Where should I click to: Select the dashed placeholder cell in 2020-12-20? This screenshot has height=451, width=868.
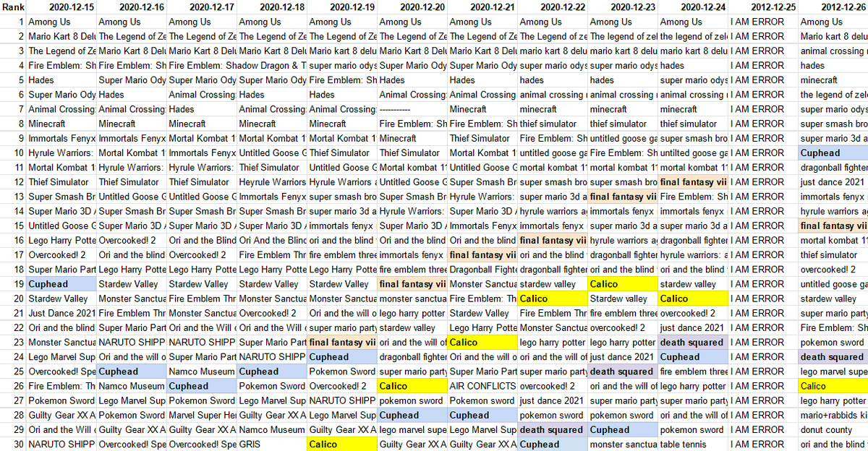click(412, 109)
